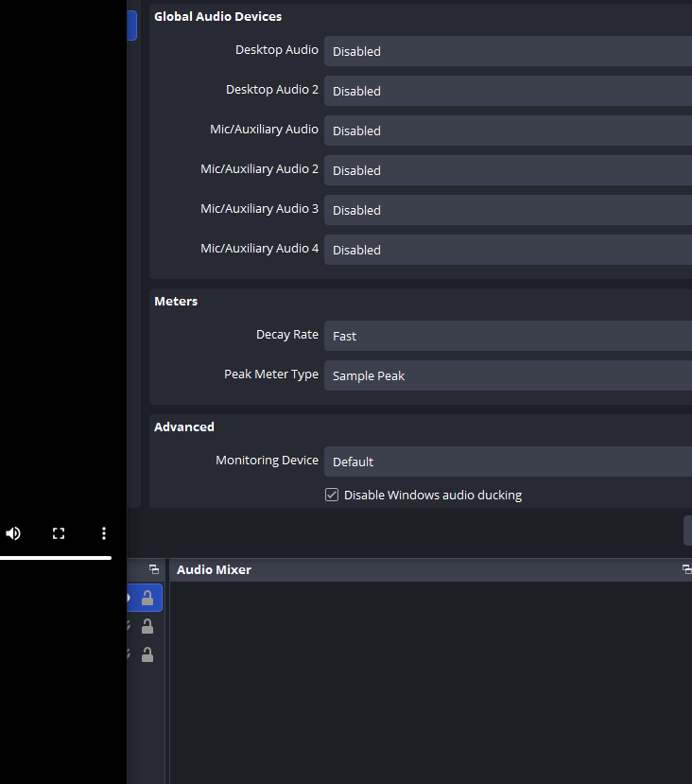This screenshot has width=692, height=784.
Task: Click the Meters section heading
Action: click(x=176, y=301)
